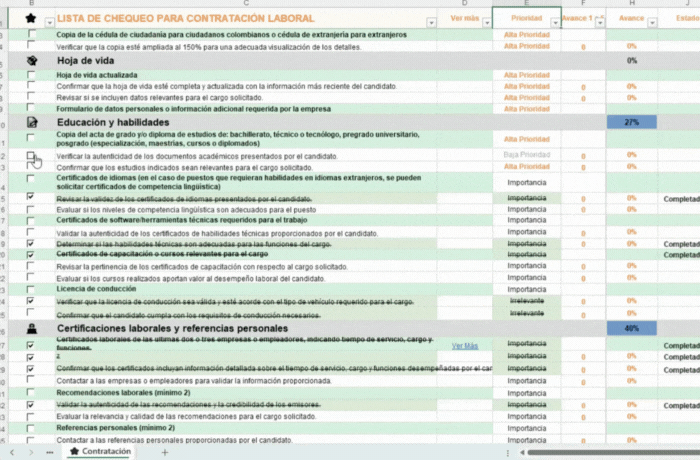Click the Hoja de vida section icon
This screenshot has width=700, height=460.
pos(32,61)
